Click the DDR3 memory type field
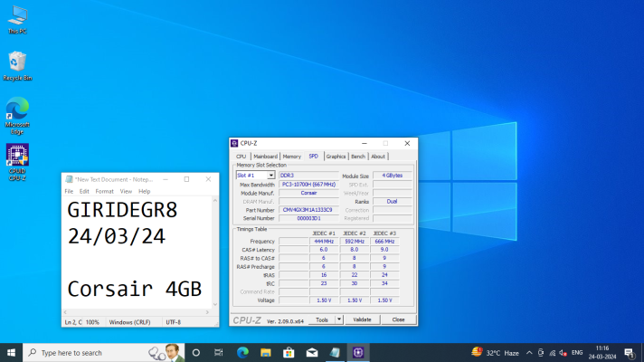Viewport: 644px width, 362px height. pos(308,176)
